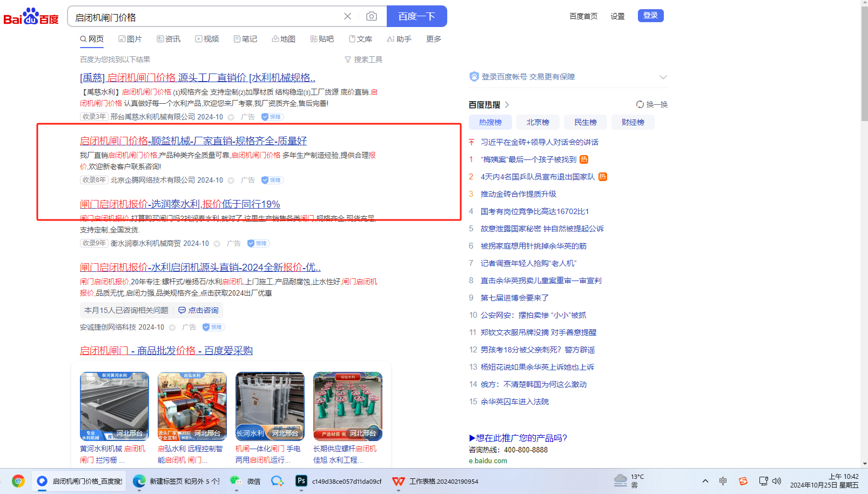Viewport: 868px width, 494px height.
Task: Clear the search box with the X icon
Action: (x=347, y=16)
